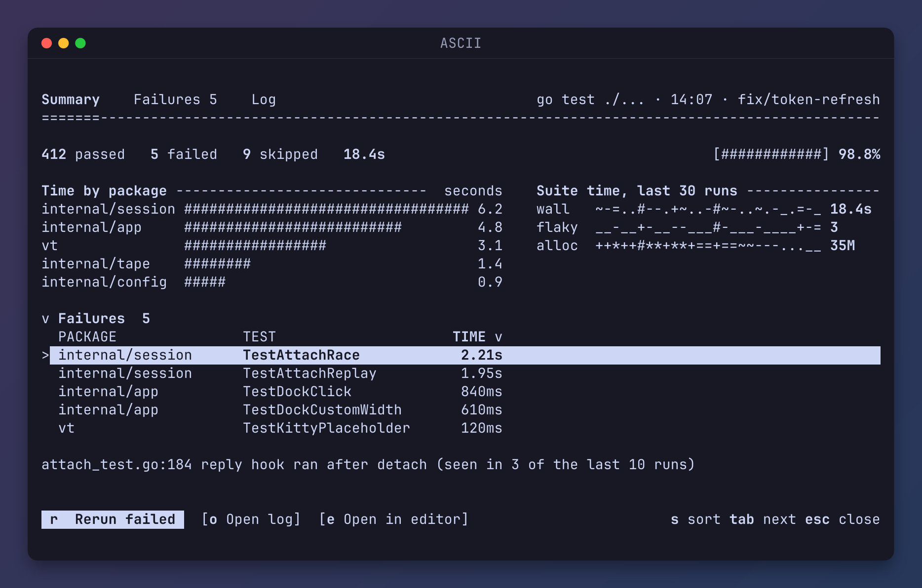This screenshot has height=588, width=922.
Task: Open the Failures 5 tab
Action: 175,100
